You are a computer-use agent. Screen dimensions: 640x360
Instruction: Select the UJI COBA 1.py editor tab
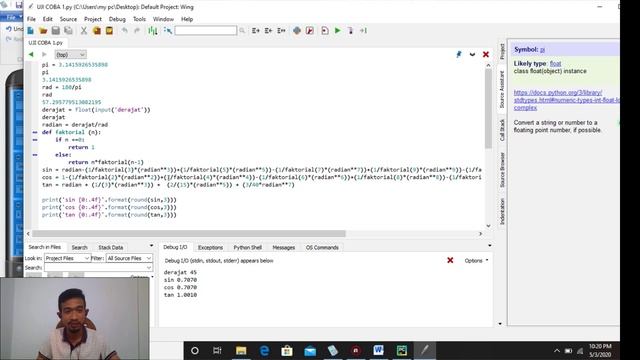click(45, 42)
